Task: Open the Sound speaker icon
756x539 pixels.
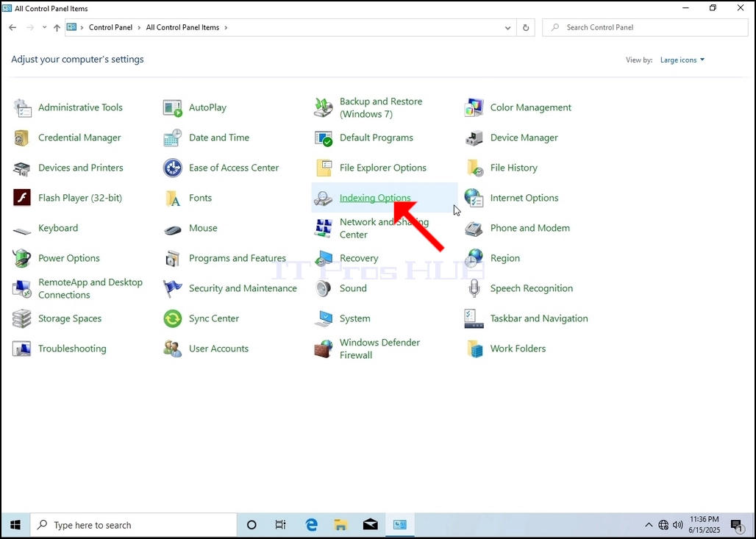Action: pyautogui.click(x=323, y=288)
